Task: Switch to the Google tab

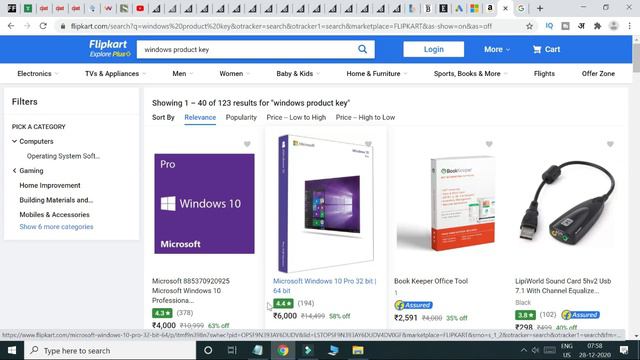Action: tap(521, 8)
